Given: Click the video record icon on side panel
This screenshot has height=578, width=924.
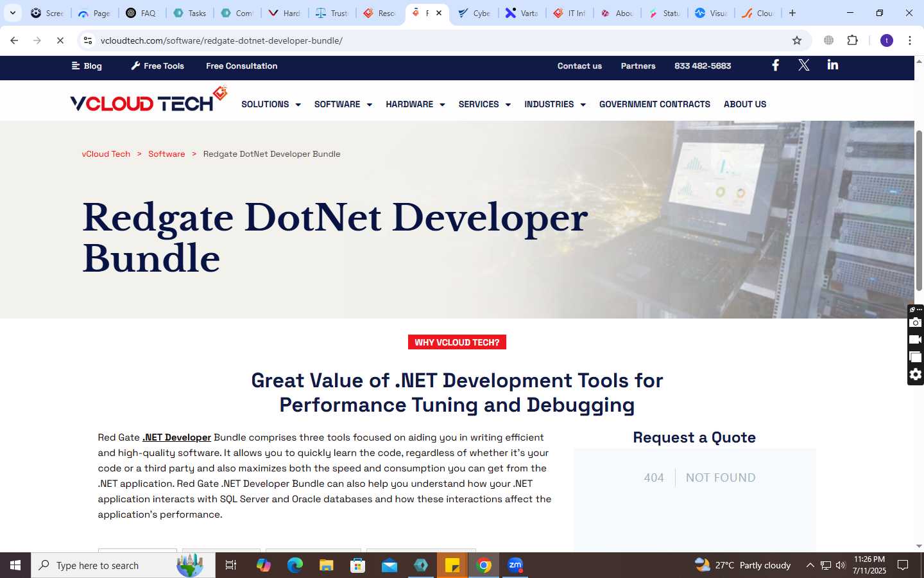Looking at the screenshot, I should pyautogui.click(x=916, y=340).
